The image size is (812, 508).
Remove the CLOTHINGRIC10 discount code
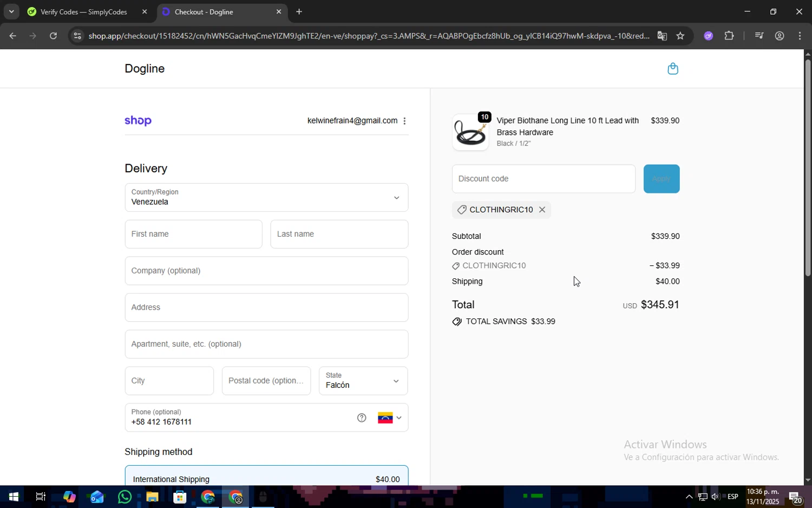[542, 210]
